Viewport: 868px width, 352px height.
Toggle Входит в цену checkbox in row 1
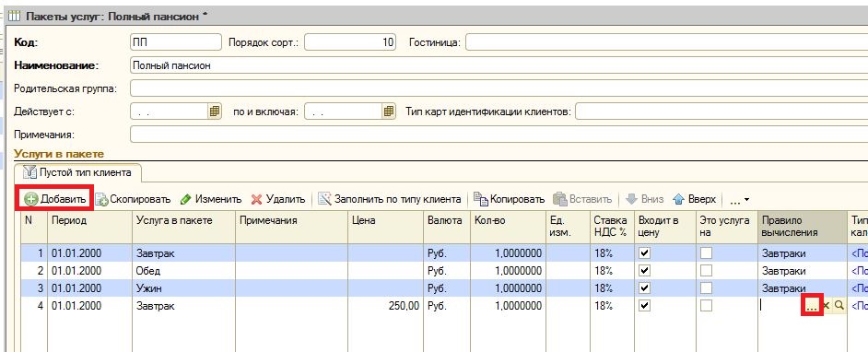click(645, 253)
